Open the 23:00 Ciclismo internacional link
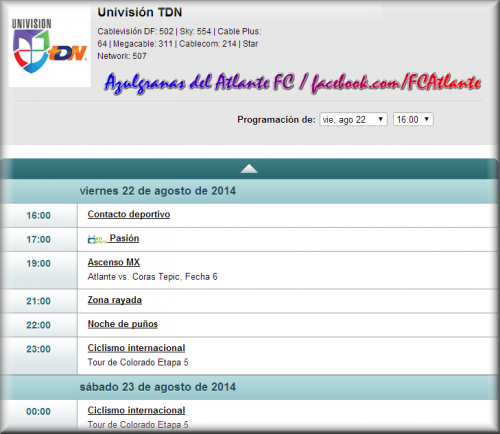 pos(136,348)
